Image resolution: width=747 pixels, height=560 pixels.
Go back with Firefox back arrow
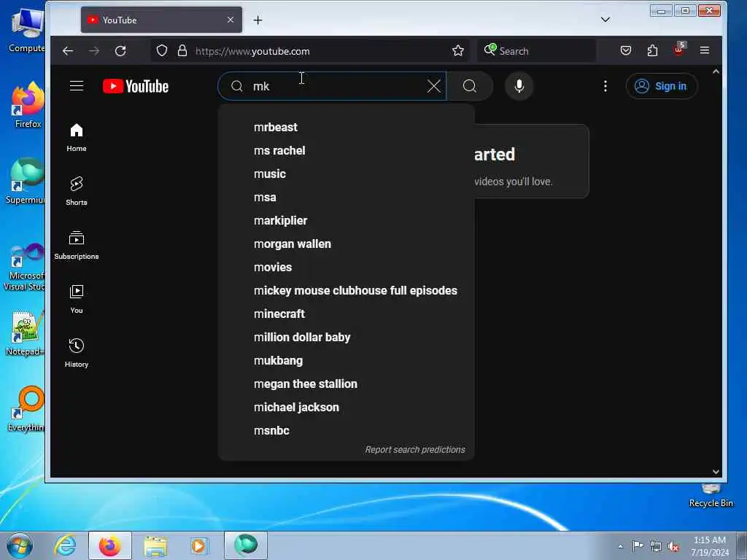coord(68,51)
